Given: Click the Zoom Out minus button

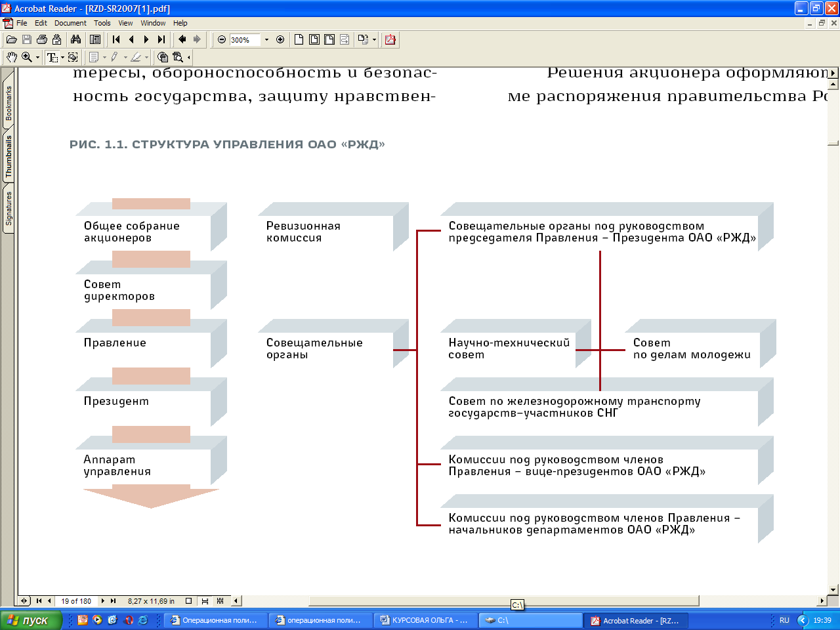Looking at the screenshot, I should 222,40.
